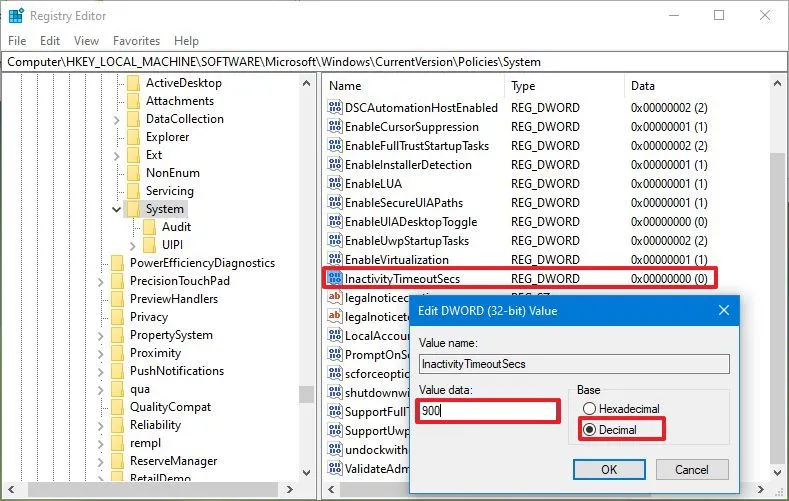Confirm the DWORD edit with OK
Viewport: 789px width, 501px height.
(x=609, y=469)
